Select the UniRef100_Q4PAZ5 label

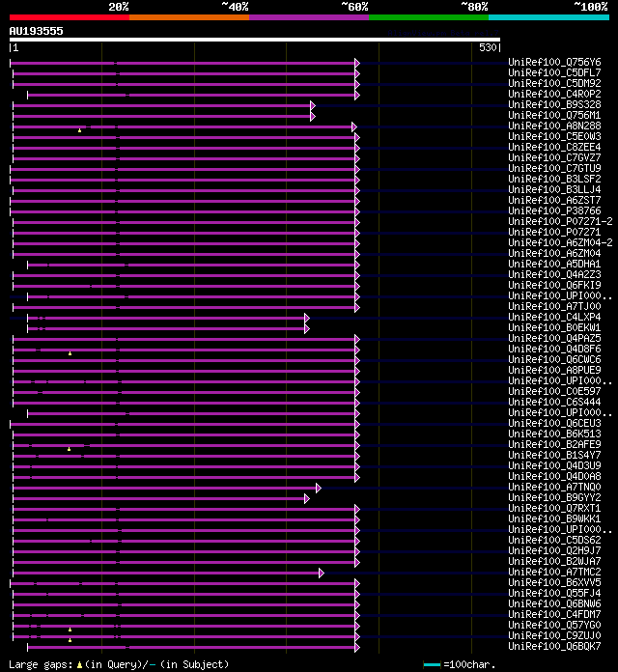tap(554, 338)
